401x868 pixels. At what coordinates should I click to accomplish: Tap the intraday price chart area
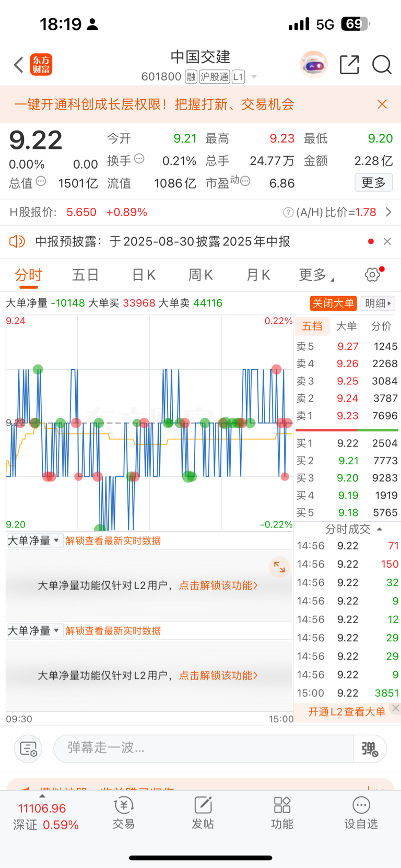[x=149, y=423]
